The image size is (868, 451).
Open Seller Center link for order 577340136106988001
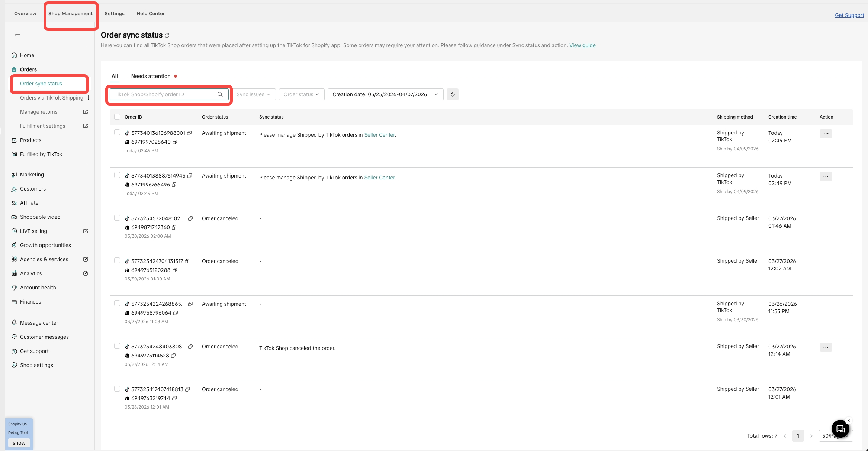click(379, 135)
